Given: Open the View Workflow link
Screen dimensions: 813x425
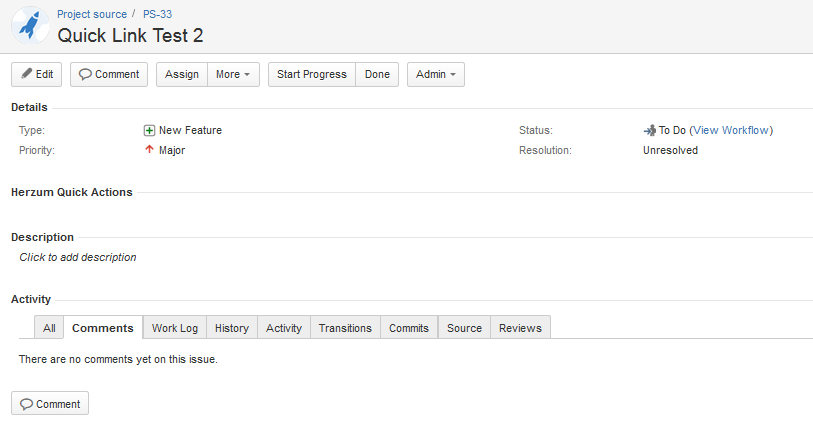Looking at the screenshot, I should (730, 130).
